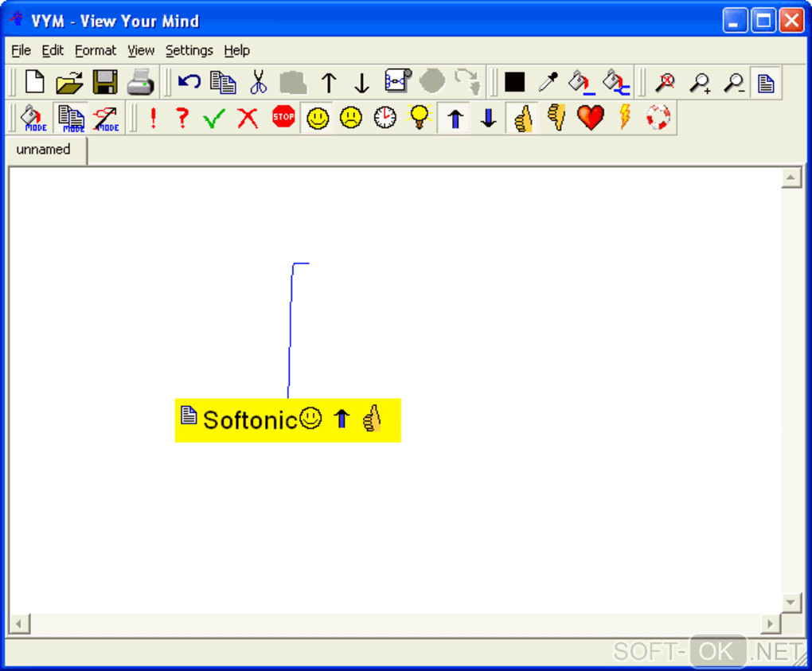Apply color to subtree with paint bucket
Viewport: 812px width, 671px height.
click(616, 82)
